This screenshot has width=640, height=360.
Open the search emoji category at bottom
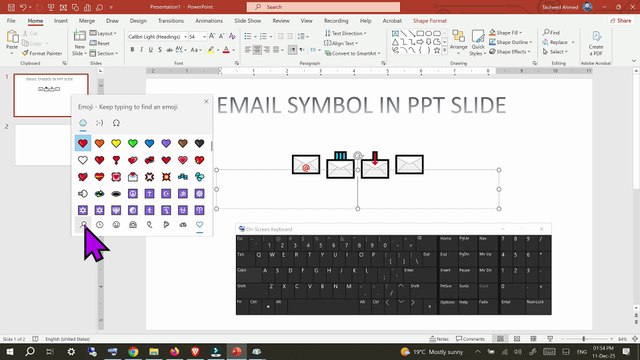(83, 224)
